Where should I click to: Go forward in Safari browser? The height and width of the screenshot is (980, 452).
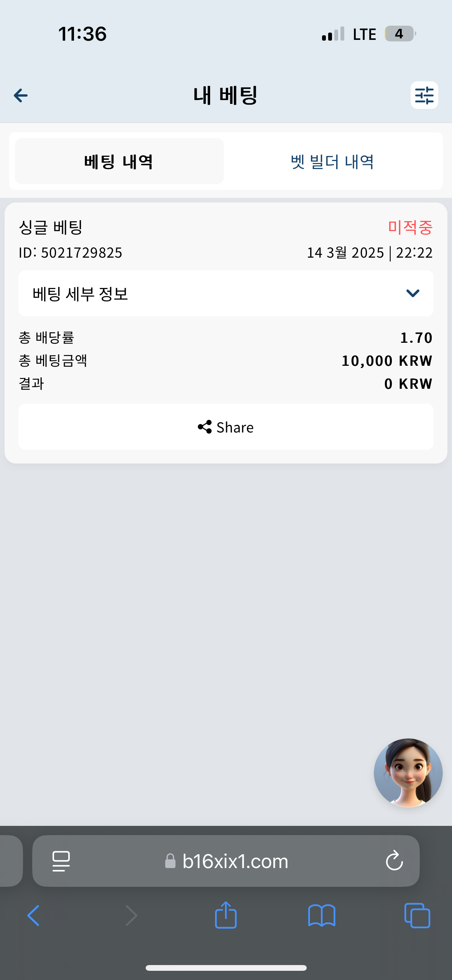coord(131,915)
